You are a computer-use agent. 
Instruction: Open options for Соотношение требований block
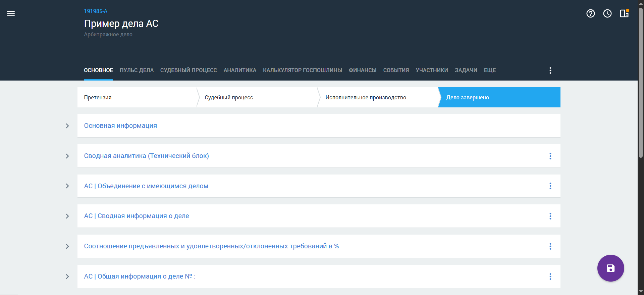point(550,246)
